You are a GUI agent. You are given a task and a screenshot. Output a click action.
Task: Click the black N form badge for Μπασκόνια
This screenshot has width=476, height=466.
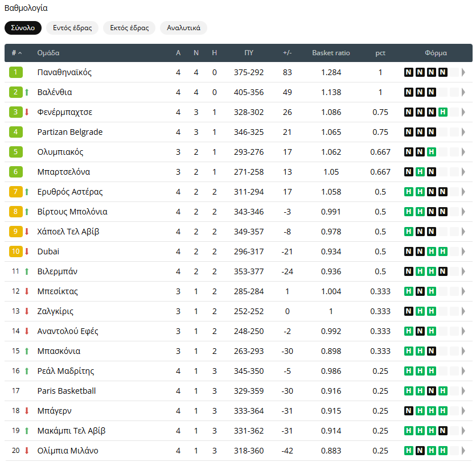[432, 351]
